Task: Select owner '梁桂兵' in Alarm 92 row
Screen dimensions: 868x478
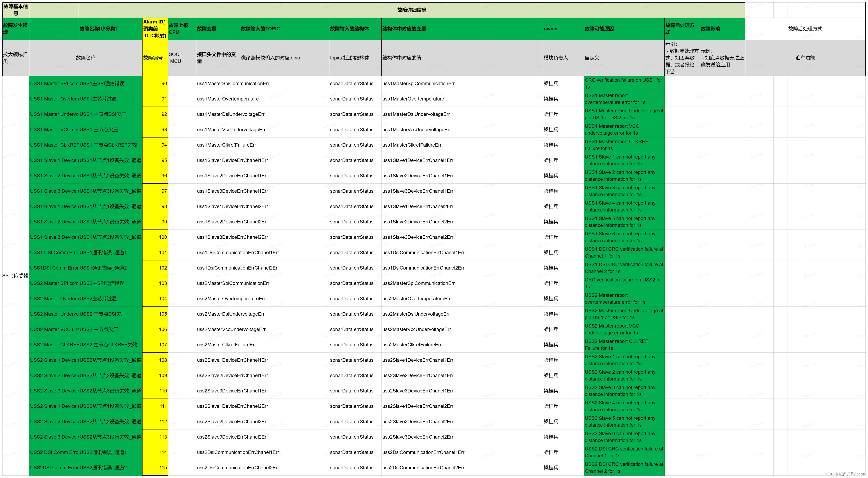Action: click(563, 115)
